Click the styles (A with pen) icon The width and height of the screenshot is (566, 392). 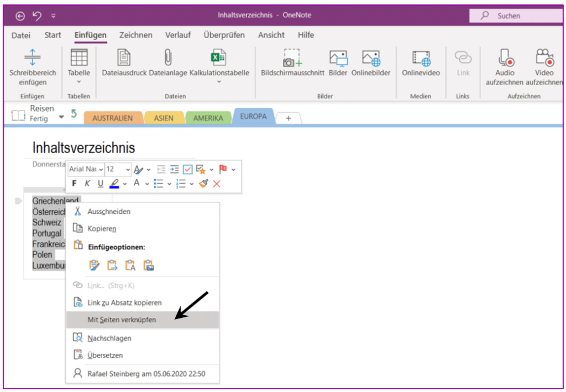click(138, 169)
